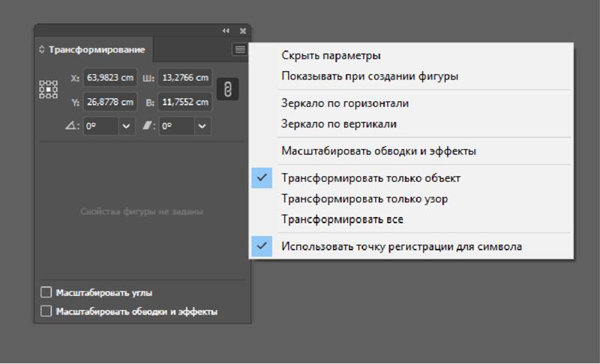Click Скрыть параметры in the menu
The width and height of the screenshot is (600, 364).
pyautogui.click(x=331, y=55)
